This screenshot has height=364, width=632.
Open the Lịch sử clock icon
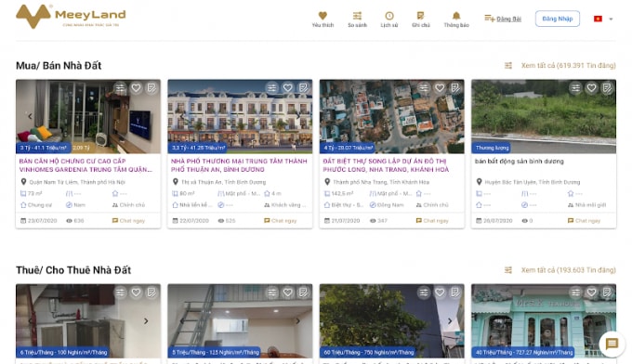pos(388,19)
